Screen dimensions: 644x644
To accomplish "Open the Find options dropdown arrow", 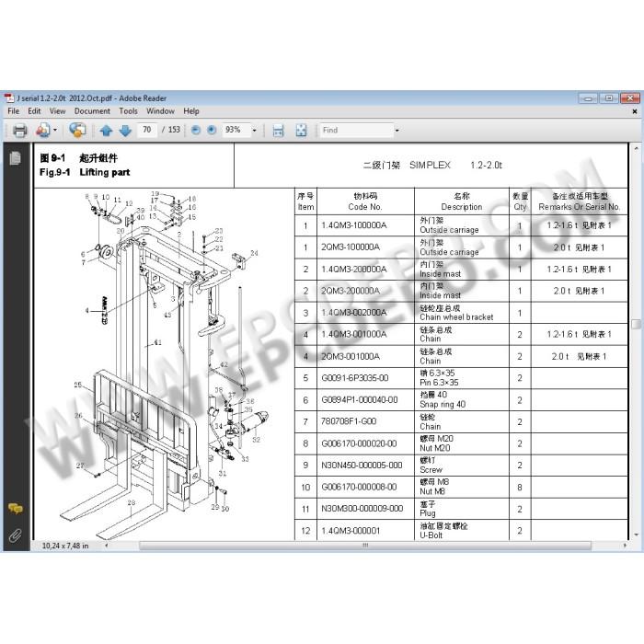I will point(397,131).
